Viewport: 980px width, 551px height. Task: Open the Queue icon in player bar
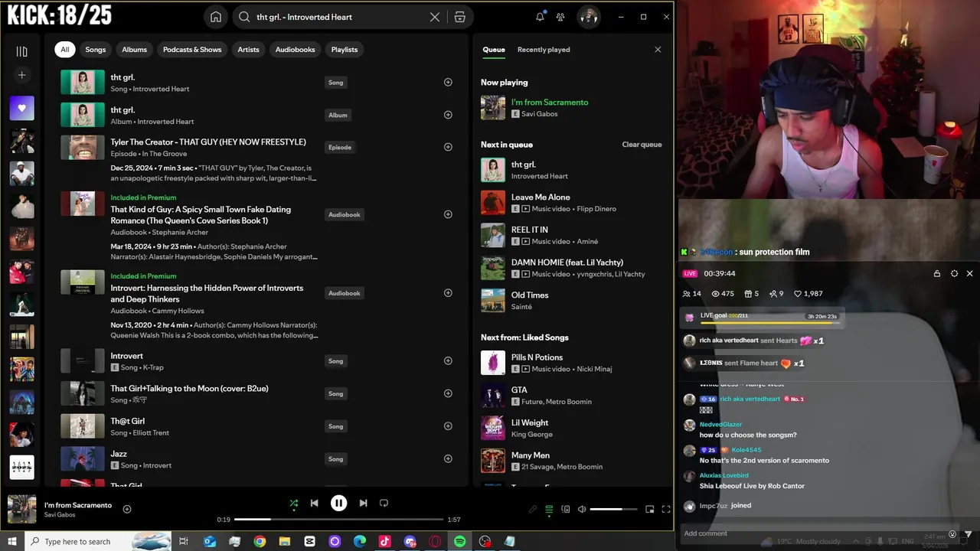549,509
